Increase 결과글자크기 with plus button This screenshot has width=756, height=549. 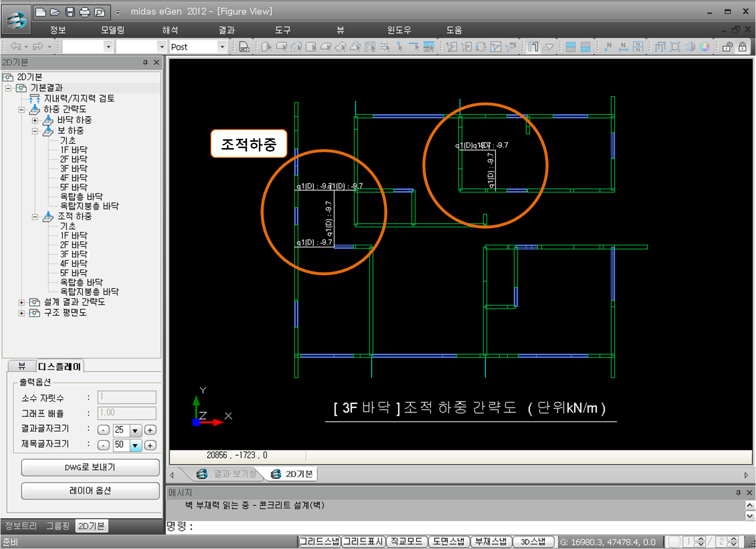click(150, 430)
